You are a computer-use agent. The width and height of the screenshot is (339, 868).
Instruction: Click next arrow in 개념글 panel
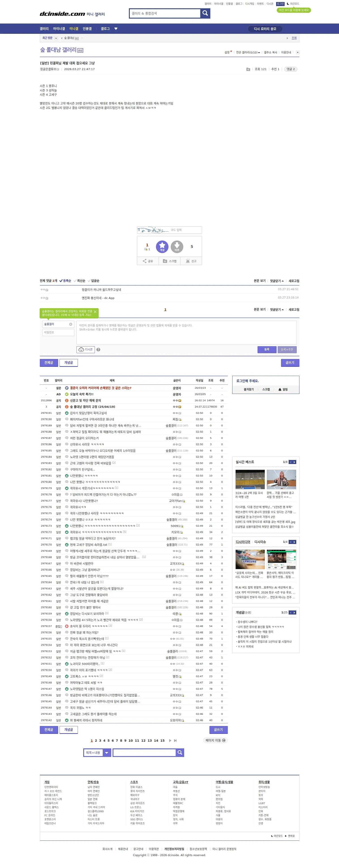(294, 612)
